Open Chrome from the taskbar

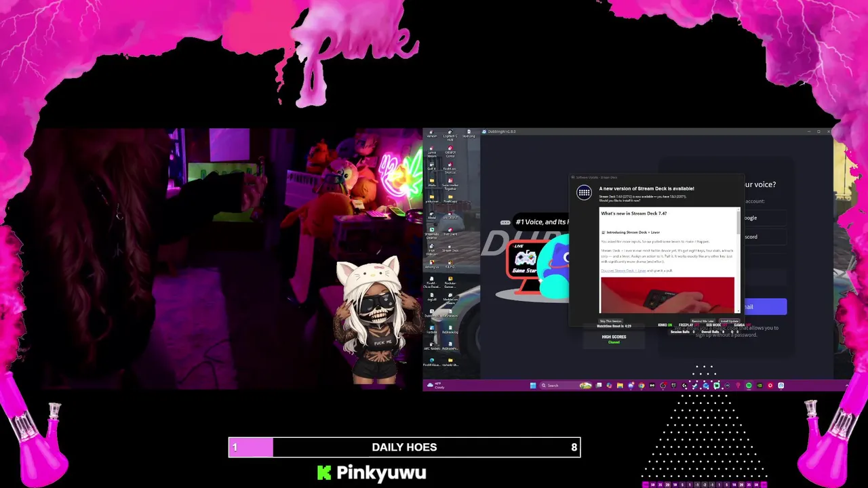pos(642,386)
